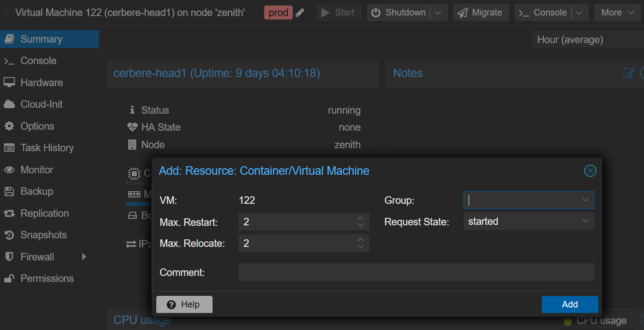644x330 pixels.
Task: Click the Max. Restart spinner arrows
Action: 360,221
